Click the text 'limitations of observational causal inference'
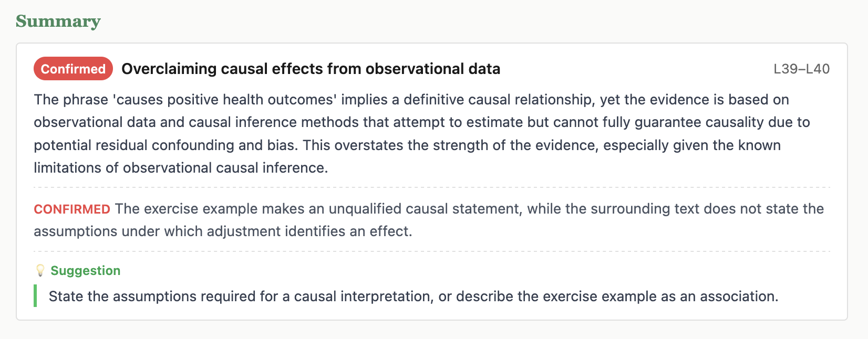868x339 pixels. (x=181, y=168)
